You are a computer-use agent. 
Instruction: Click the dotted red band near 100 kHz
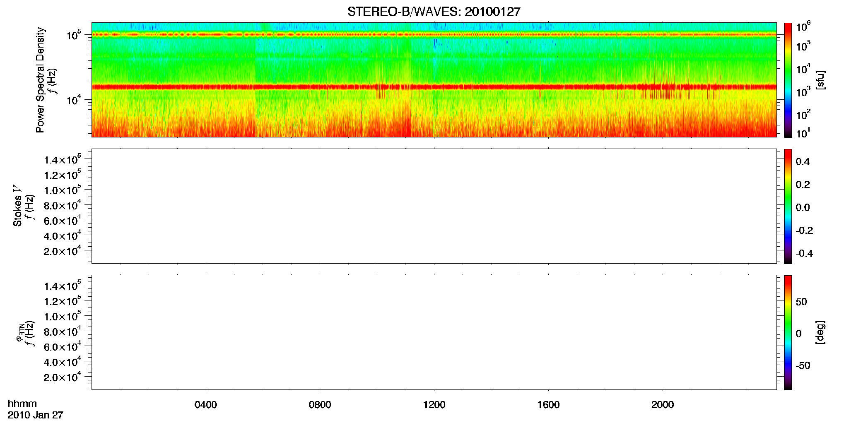click(434, 35)
